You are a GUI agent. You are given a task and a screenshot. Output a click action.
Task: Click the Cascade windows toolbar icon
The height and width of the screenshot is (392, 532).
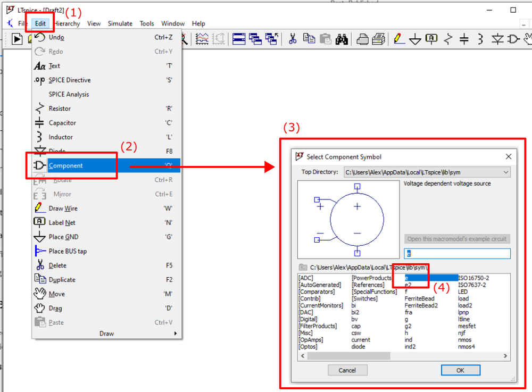[272, 39]
